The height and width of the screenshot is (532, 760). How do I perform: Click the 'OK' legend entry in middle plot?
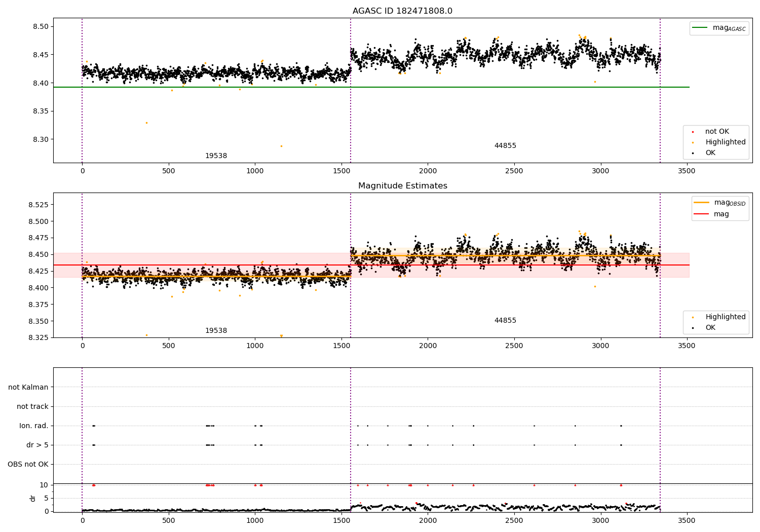click(x=710, y=328)
